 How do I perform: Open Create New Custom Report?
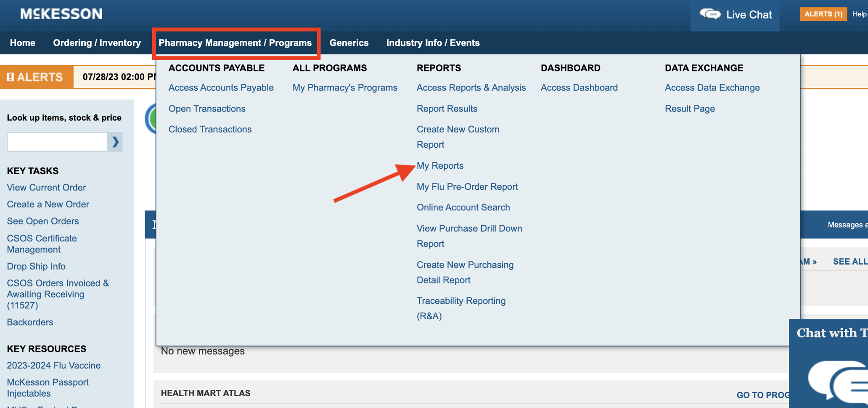458,137
